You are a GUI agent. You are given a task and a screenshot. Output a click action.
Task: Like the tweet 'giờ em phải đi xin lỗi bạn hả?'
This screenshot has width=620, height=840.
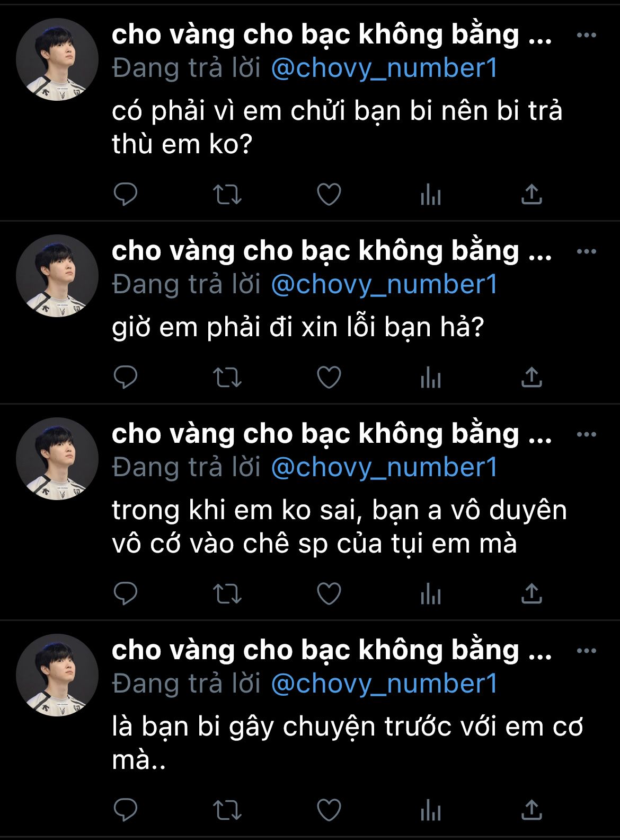click(329, 377)
